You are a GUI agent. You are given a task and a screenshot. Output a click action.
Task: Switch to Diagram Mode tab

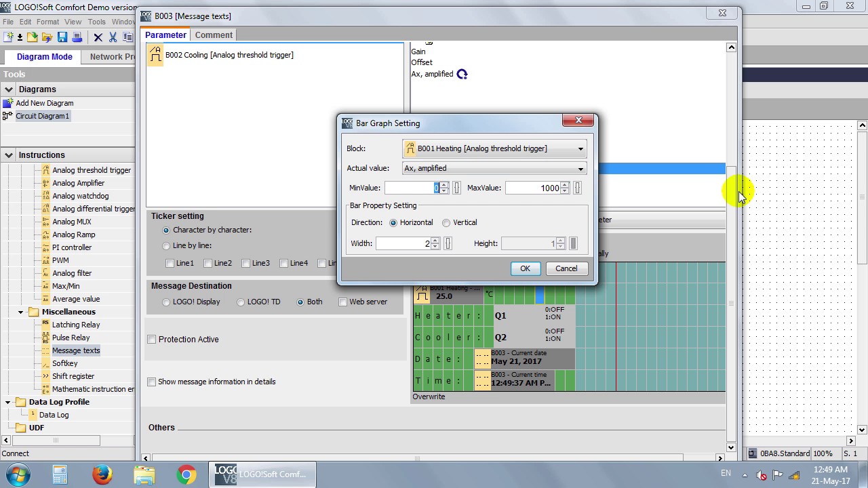pyautogui.click(x=45, y=57)
